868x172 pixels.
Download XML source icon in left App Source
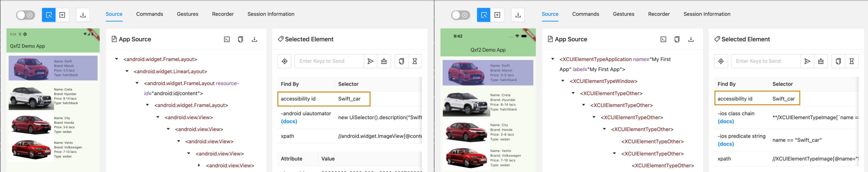(x=254, y=39)
